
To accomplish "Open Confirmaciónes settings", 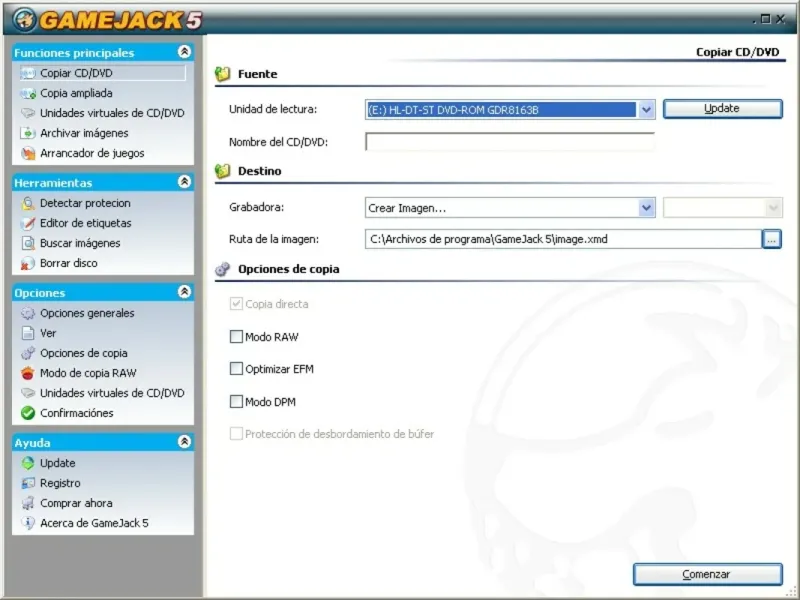I will (77, 413).
